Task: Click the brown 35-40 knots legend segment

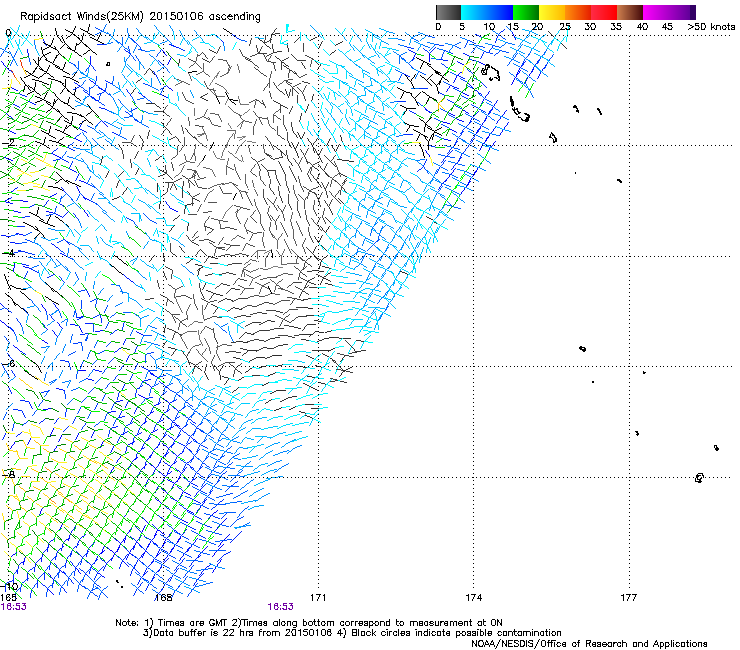Action: click(630, 12)
